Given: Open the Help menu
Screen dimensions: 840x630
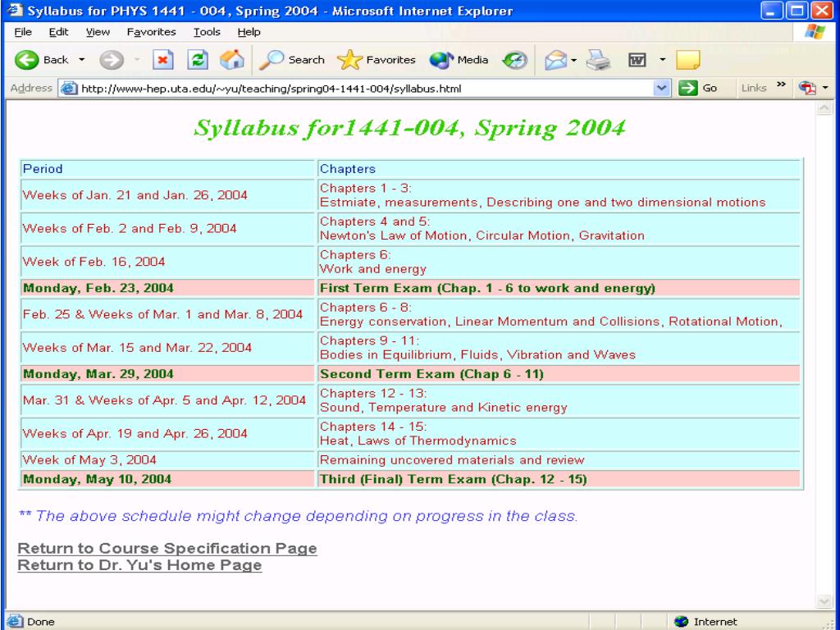Looking at the screenshot, I should 249,32.
